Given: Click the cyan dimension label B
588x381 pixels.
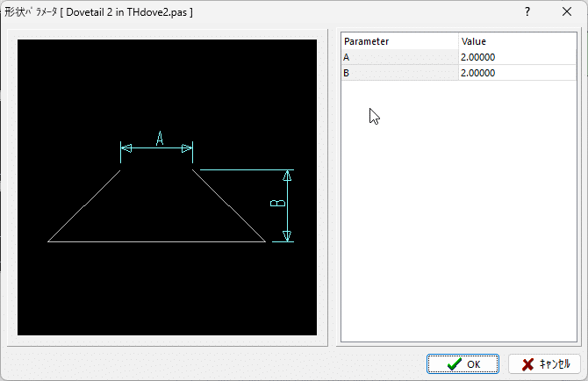Looking at the screenshot, I should (x=276, y=204).
